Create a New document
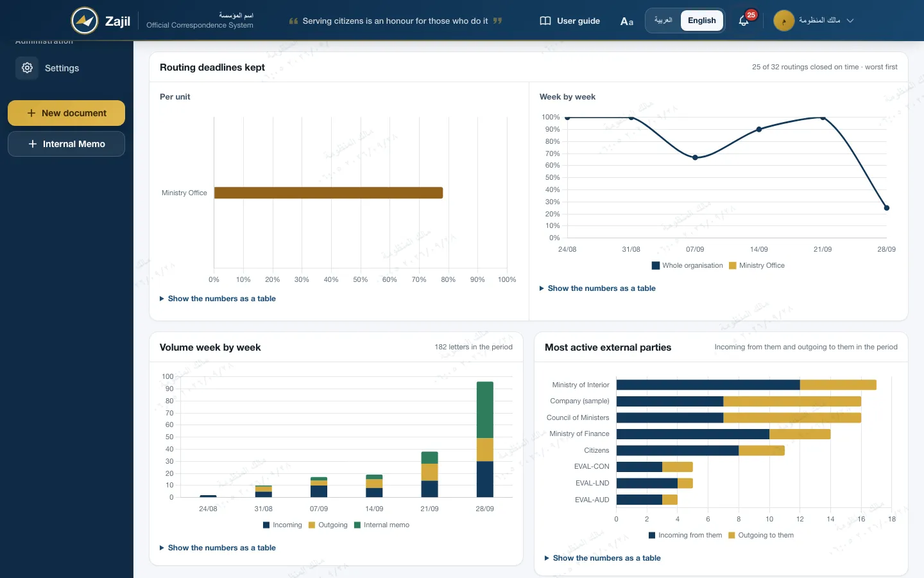924x578 pixels. point(66,113)
